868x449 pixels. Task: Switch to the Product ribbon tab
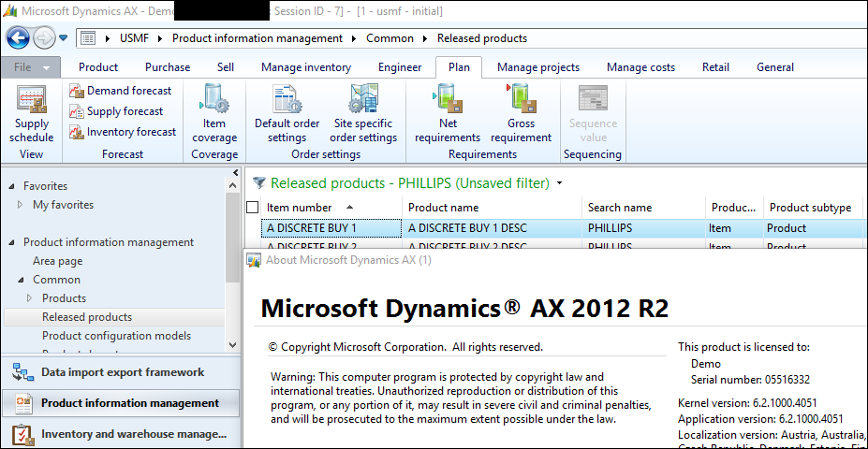98,67
